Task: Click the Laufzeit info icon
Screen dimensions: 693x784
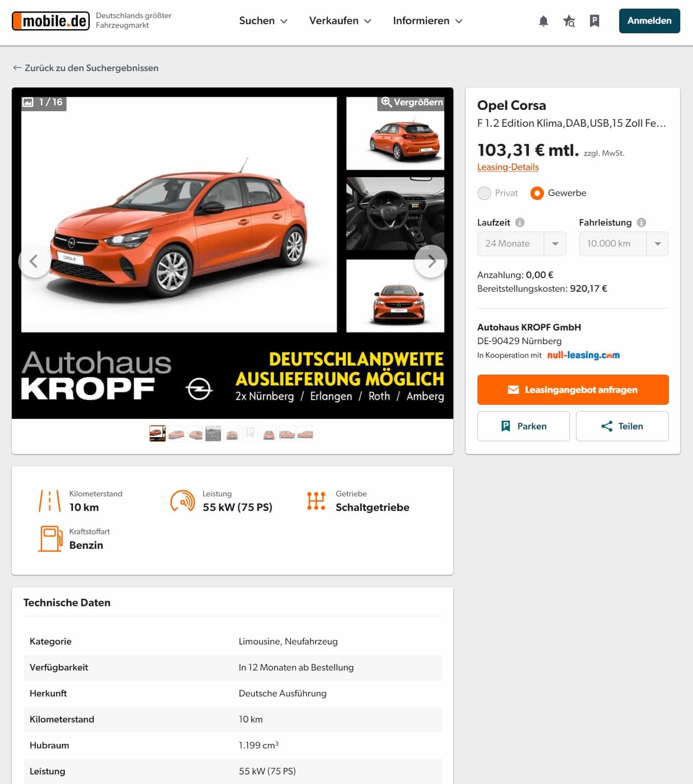Action: (519, 222)
